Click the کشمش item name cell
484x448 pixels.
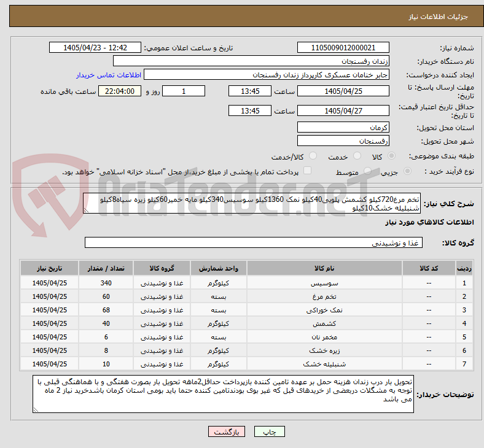(x=324, y=324)
